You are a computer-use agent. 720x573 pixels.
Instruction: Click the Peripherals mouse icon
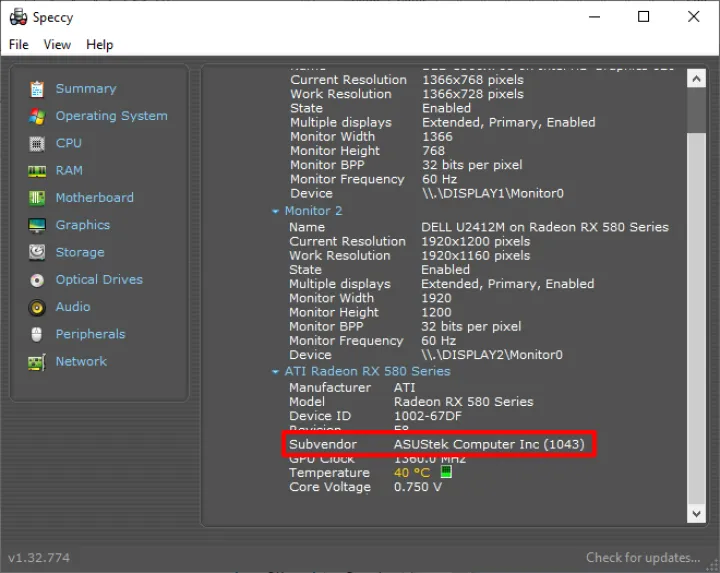coord(37,334)
